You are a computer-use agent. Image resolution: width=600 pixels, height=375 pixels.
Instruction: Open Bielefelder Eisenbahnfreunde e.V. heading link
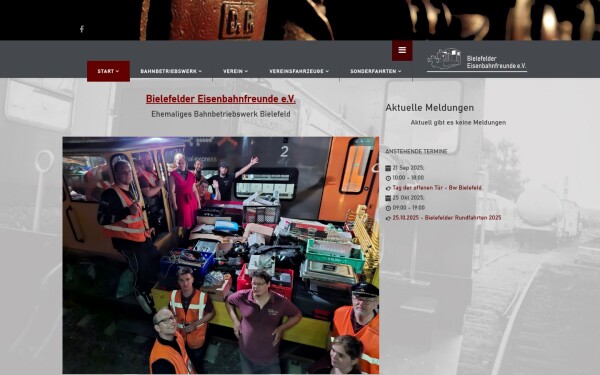point(221,99)
